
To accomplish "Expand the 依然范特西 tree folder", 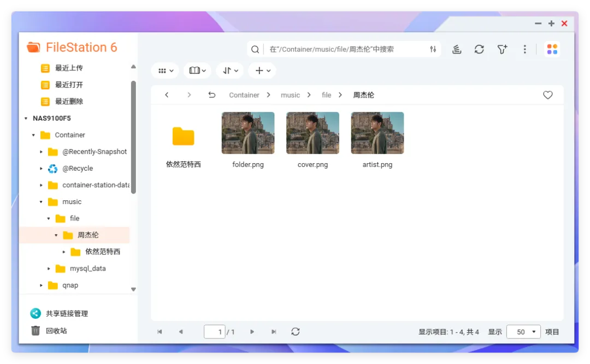I will click(x=63, y=252).
